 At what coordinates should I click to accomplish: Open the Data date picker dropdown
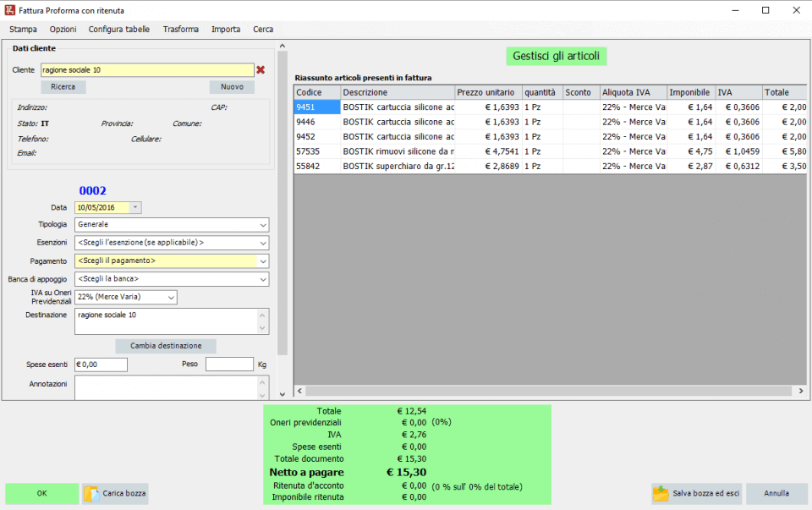[x=136, y=207]
